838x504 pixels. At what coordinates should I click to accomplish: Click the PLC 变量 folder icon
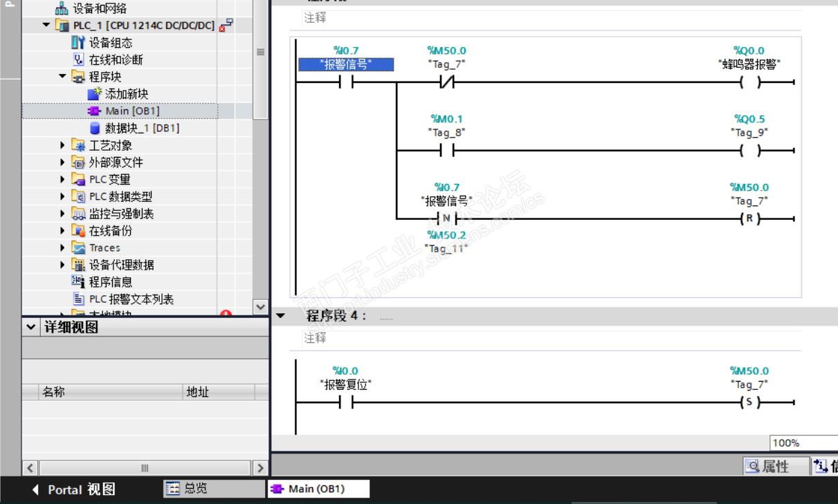click(x=79, y=179)
